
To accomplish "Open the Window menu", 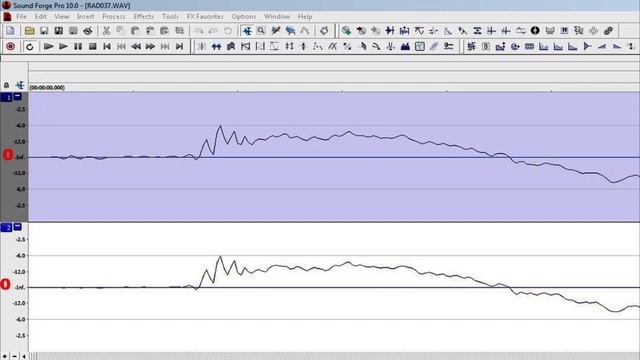I will coord(277,16).
